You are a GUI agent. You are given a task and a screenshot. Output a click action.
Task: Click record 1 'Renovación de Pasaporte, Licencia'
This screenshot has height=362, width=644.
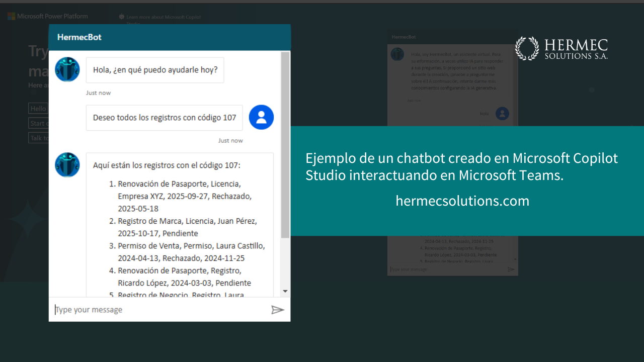185,196
